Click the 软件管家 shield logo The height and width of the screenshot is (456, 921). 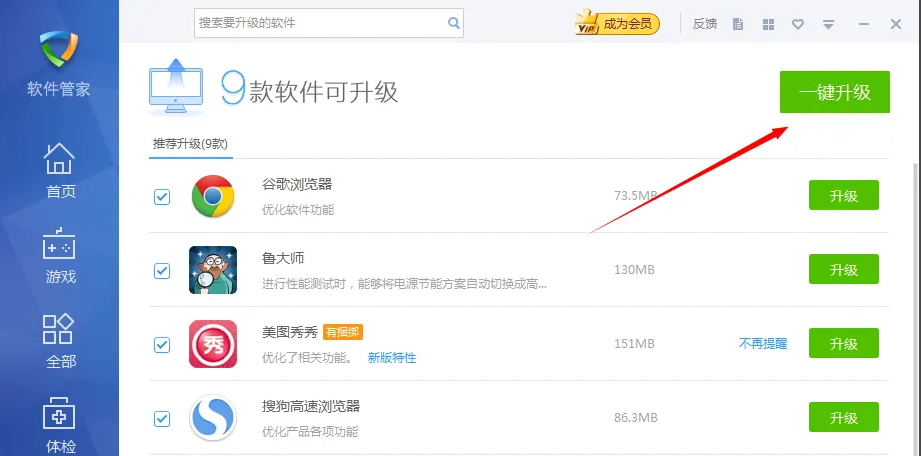click(x=59, y=49)
